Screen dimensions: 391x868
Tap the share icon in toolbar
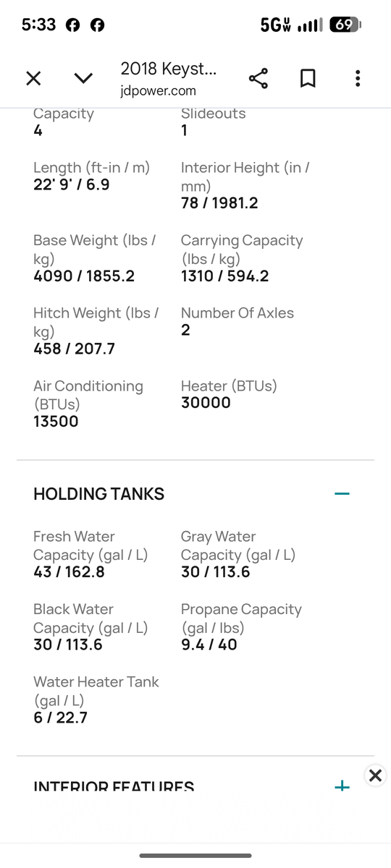[258, 79]
